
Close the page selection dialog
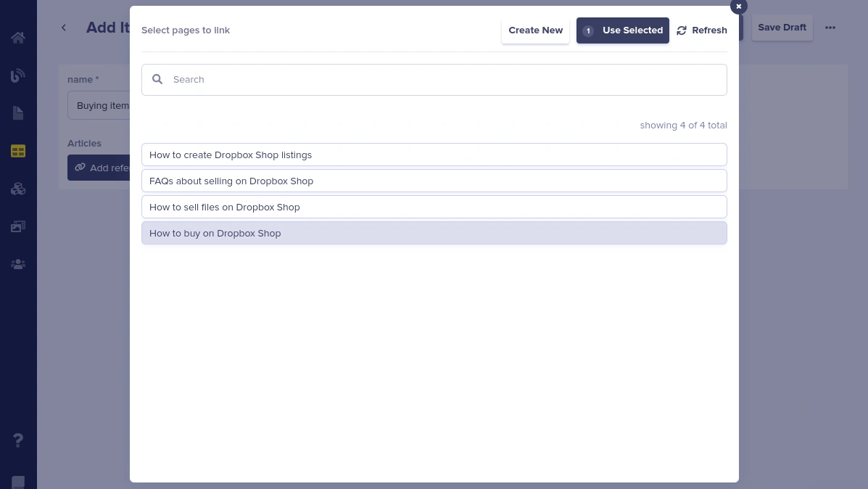(x=738, y=7)
